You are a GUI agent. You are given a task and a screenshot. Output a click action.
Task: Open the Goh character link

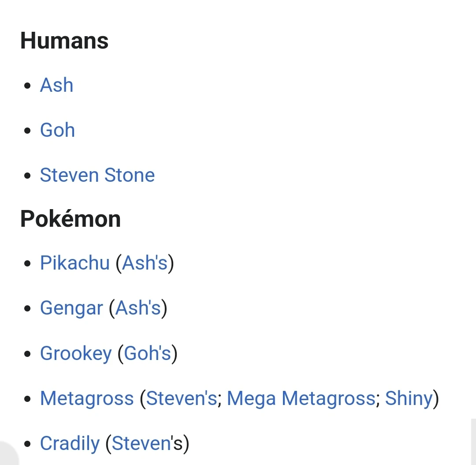(57, 130)
